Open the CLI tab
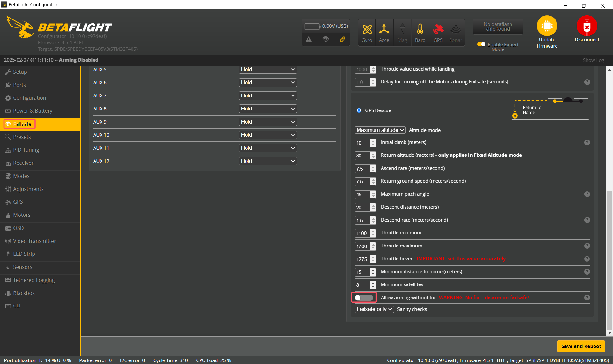Viewport: 613px width, 364px height. pos(40,306)
